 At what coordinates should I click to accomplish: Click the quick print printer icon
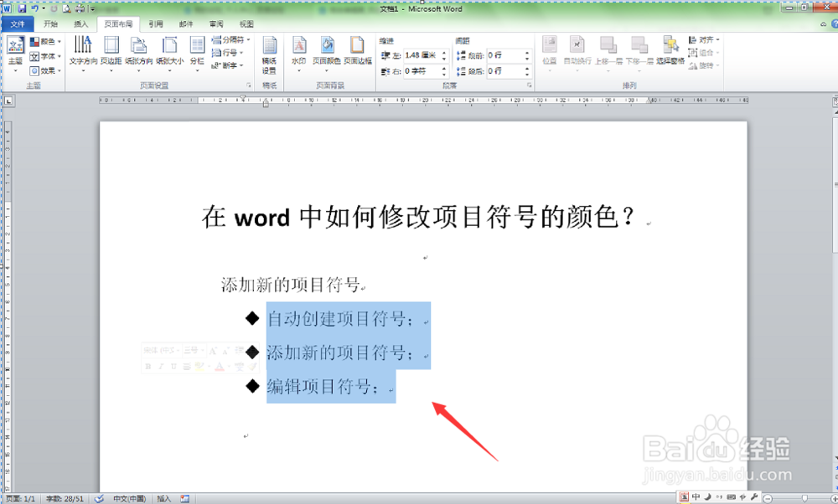80,8
